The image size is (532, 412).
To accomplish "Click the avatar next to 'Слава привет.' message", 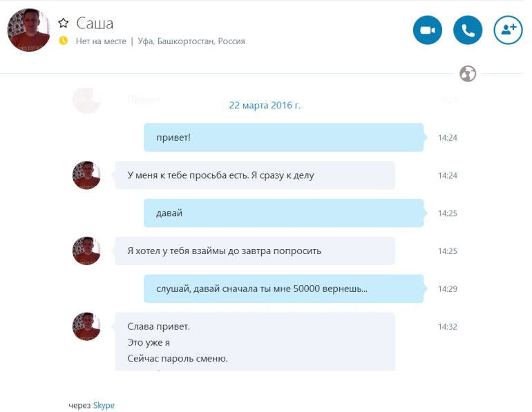I will 86,326.
